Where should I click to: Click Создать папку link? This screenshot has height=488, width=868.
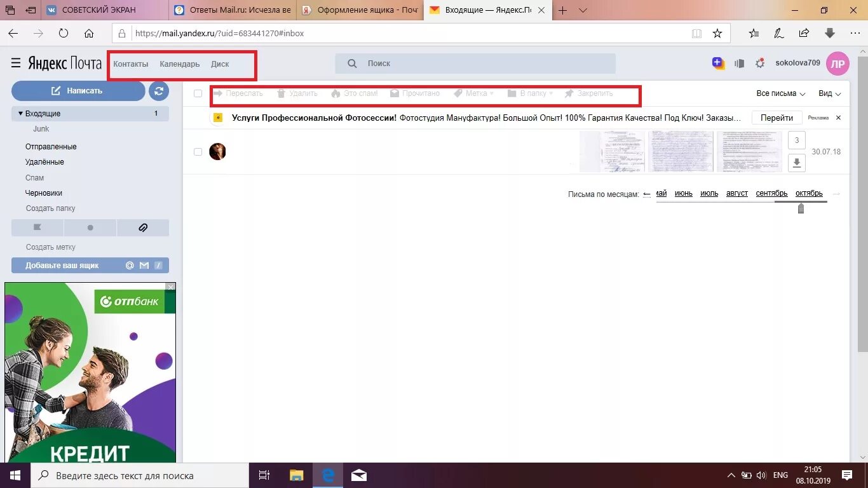(51, 208)
